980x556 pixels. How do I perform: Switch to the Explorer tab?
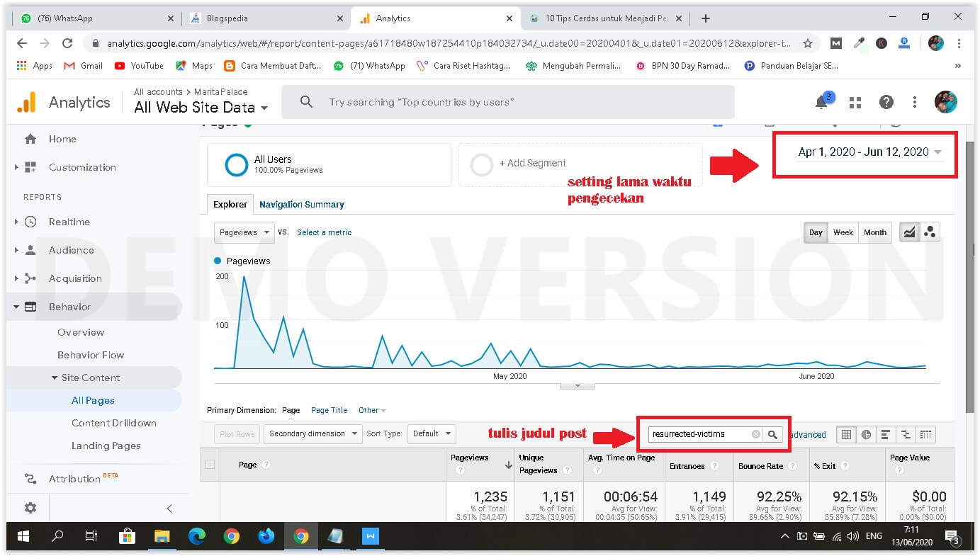230,204
